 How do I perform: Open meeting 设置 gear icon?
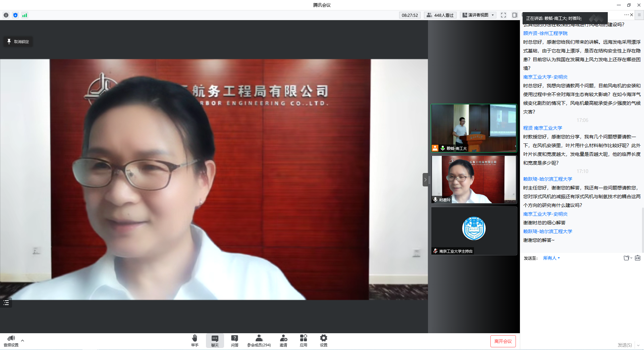pyautogui.click(x=323, y=340)
